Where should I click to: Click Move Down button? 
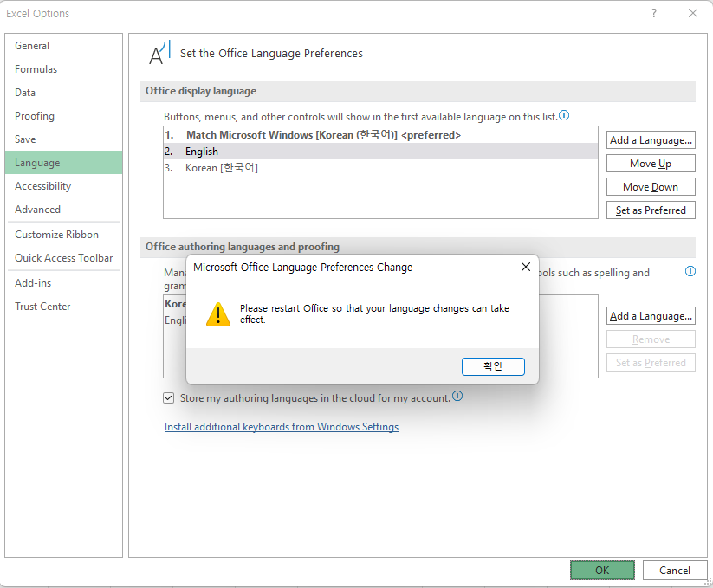tap(651, 187)
